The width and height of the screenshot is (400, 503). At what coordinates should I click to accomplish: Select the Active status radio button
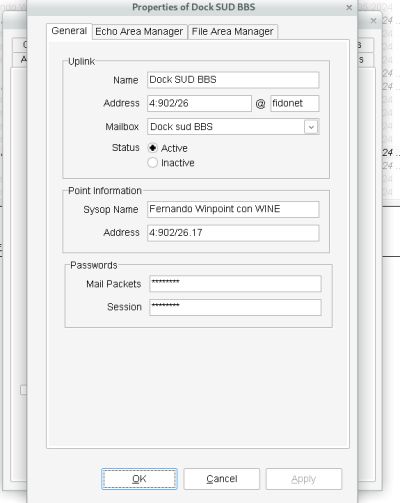pyautogui.click(x=153, y=148)
